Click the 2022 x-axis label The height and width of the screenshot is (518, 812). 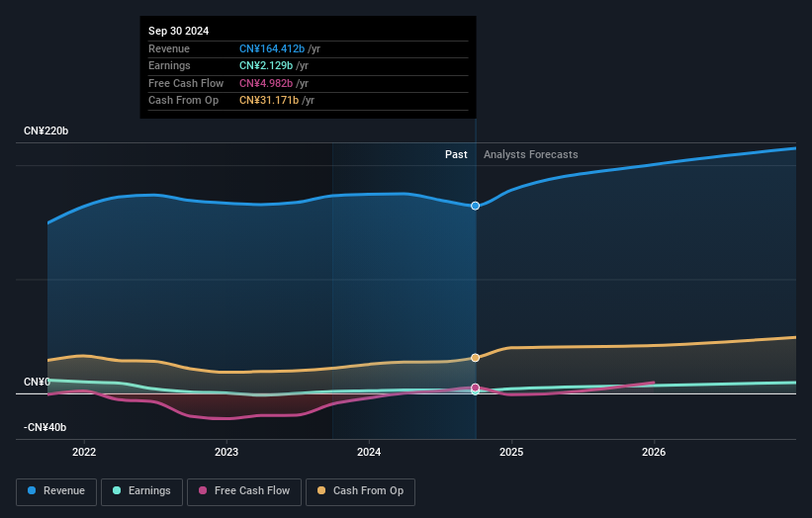point(84,452)
